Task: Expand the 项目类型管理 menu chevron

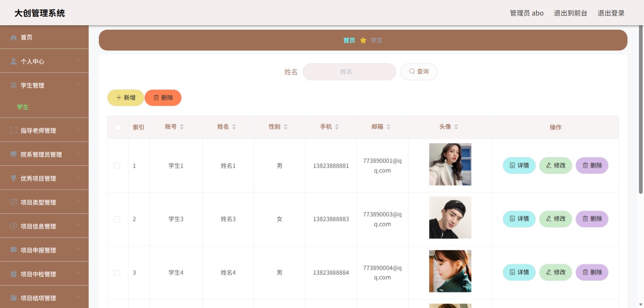Action: pyautogui.click(x=78, y=202)
